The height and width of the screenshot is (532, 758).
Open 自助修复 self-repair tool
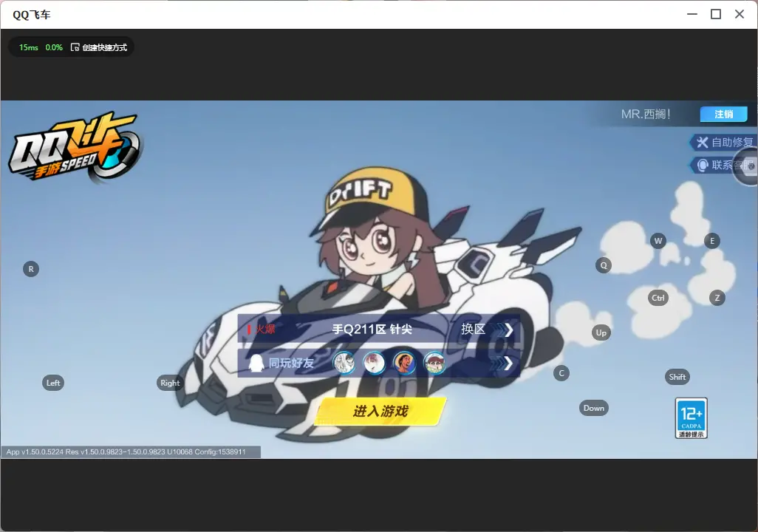[x=724, y=142]
